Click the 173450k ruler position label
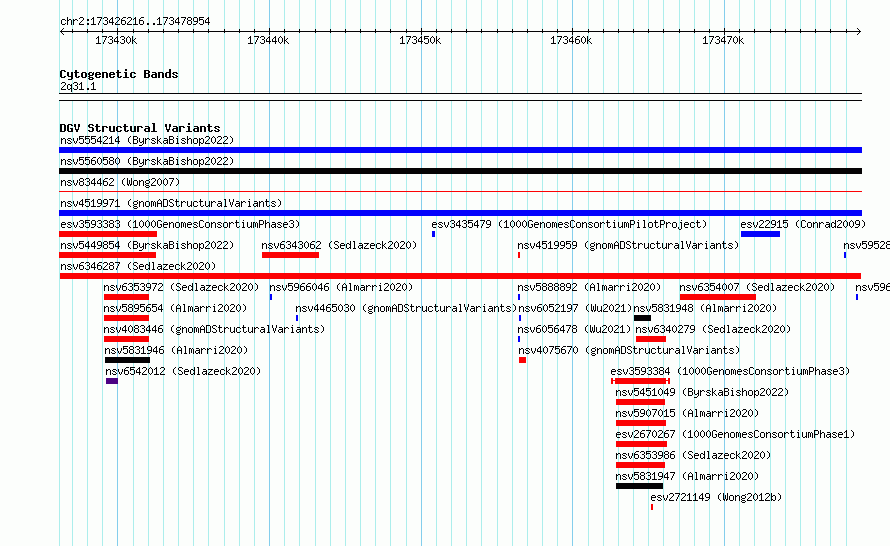Image resolution: width=890 pixels, height=546 pixels. (x=420, y=40)
